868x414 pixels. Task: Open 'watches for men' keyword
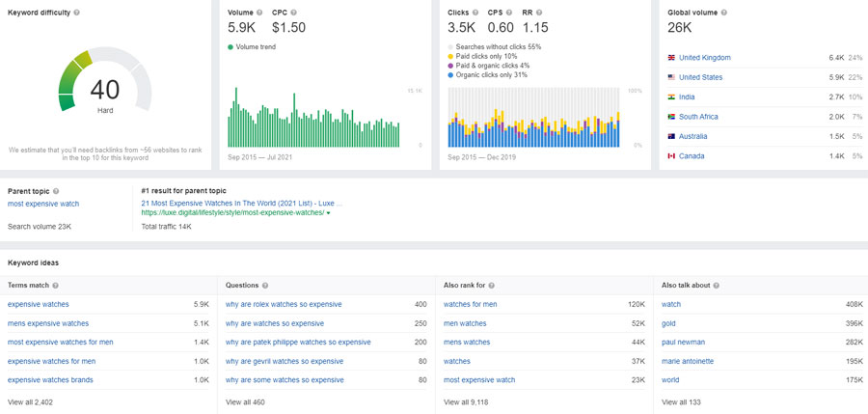(x=471, y=304)
